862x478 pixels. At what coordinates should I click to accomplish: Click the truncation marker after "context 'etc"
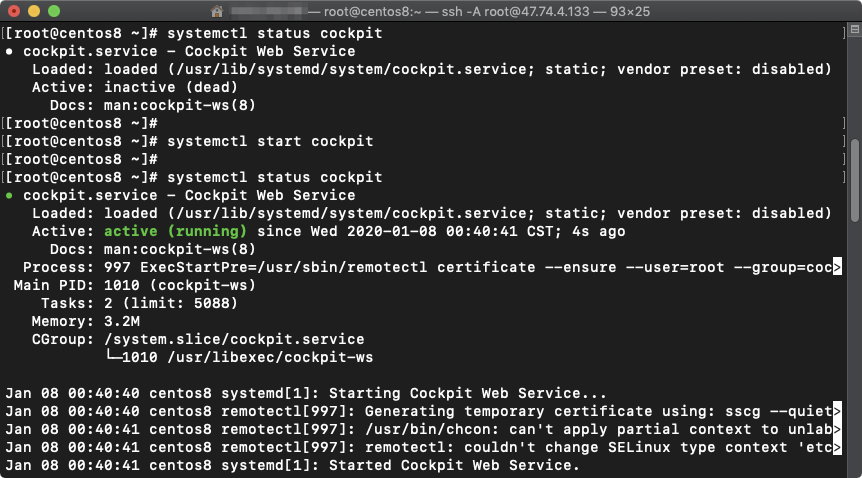(x=837, y=447)
